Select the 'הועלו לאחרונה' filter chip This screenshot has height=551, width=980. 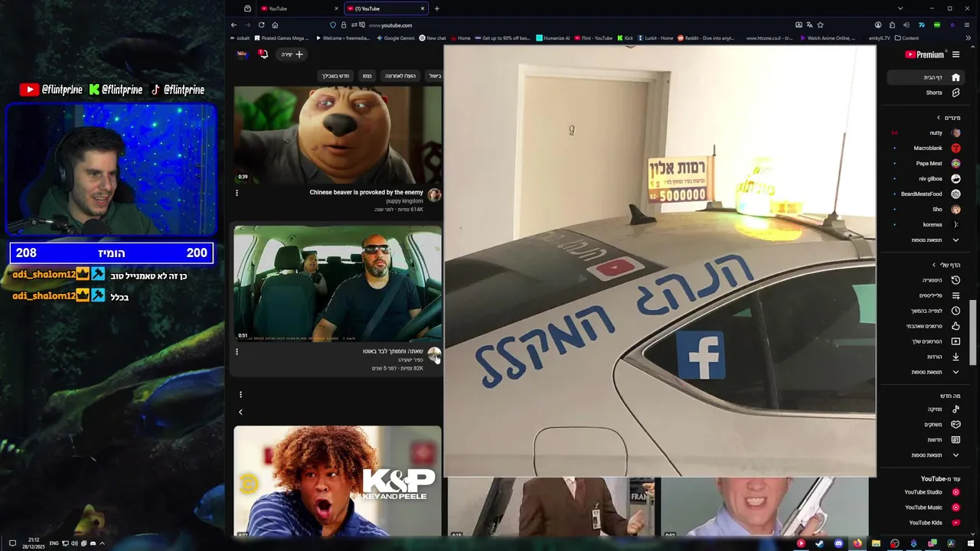tap(400, 76)
